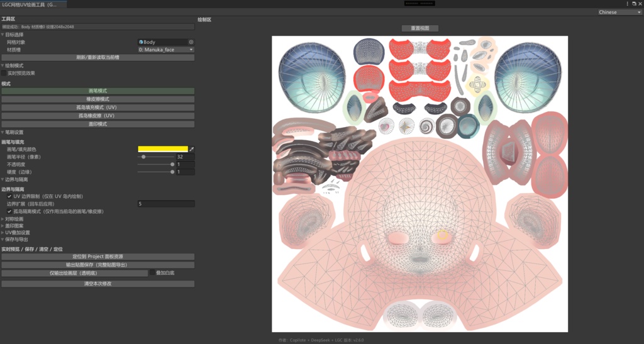Click the Body mesh object icon
This screenshot has width=644, height=344.
click(141, 42)
